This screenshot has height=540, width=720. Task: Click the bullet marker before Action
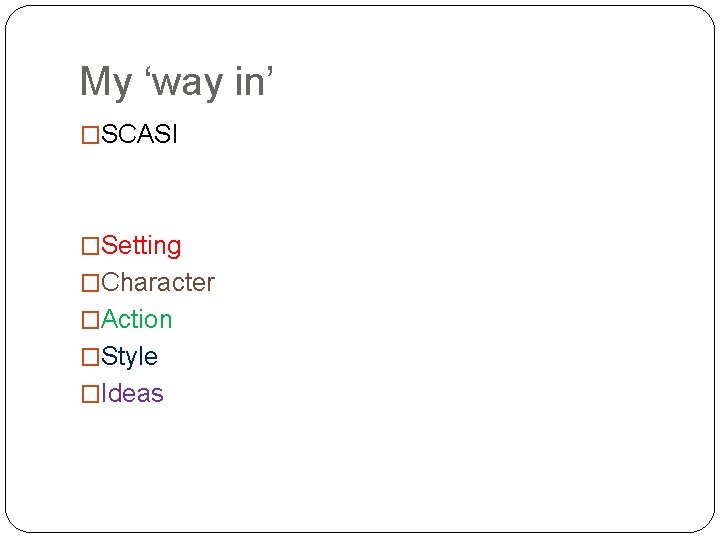(90, 320)
